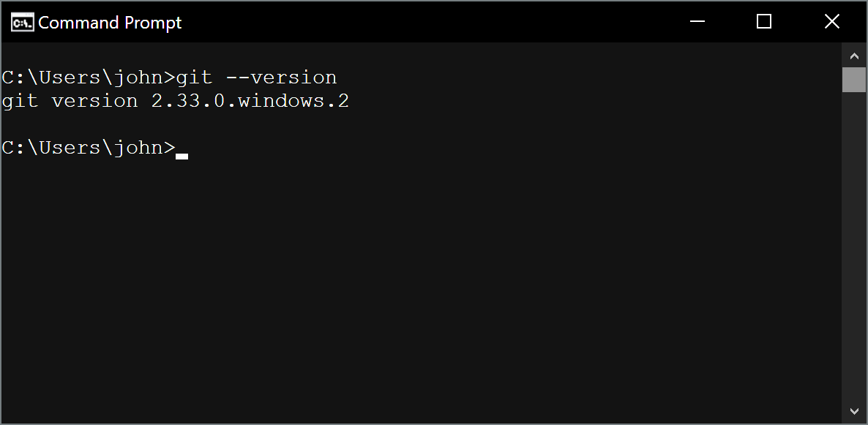This screenshot has width=868, height=425.
Task: Click the "git version 2.33.0.windows.2" output line
Action: point(176,101)
